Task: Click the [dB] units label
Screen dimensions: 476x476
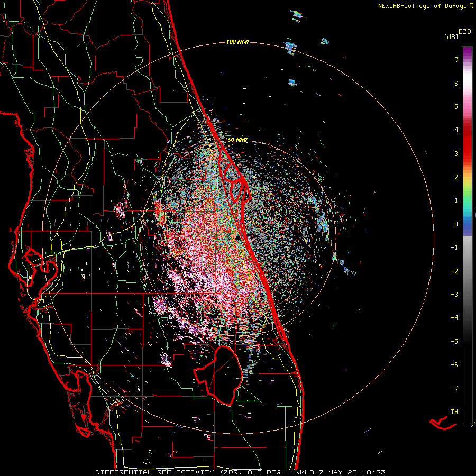Action: [452, 37]
